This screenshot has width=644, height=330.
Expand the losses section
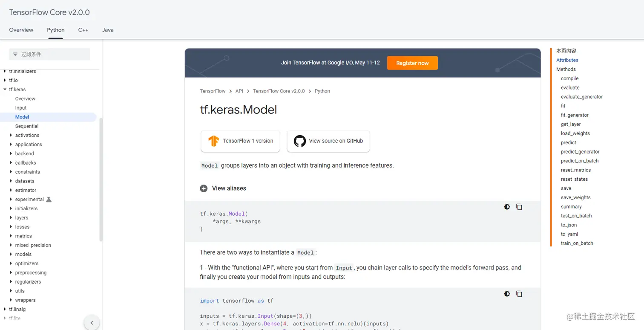[x=11, y=227]
